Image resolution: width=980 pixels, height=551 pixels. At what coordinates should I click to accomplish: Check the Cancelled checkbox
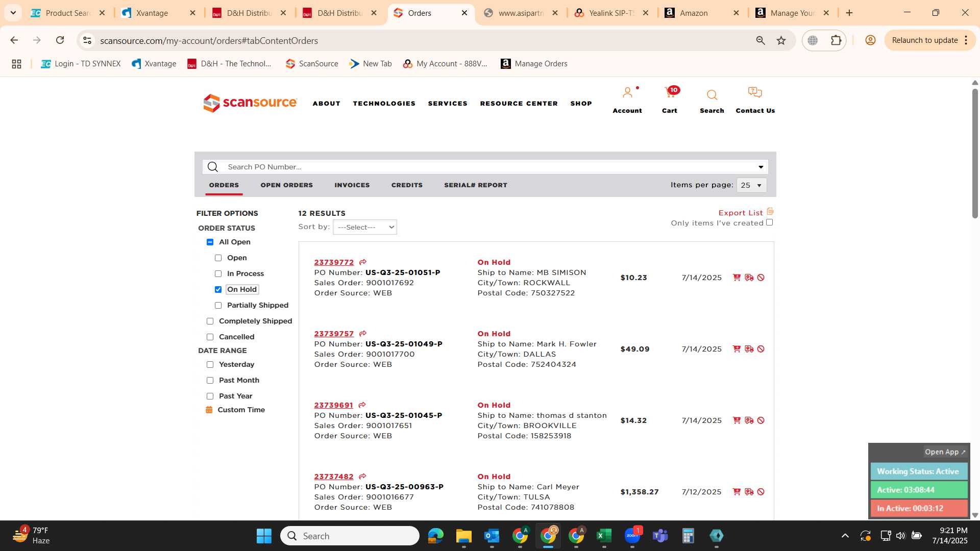210,337
